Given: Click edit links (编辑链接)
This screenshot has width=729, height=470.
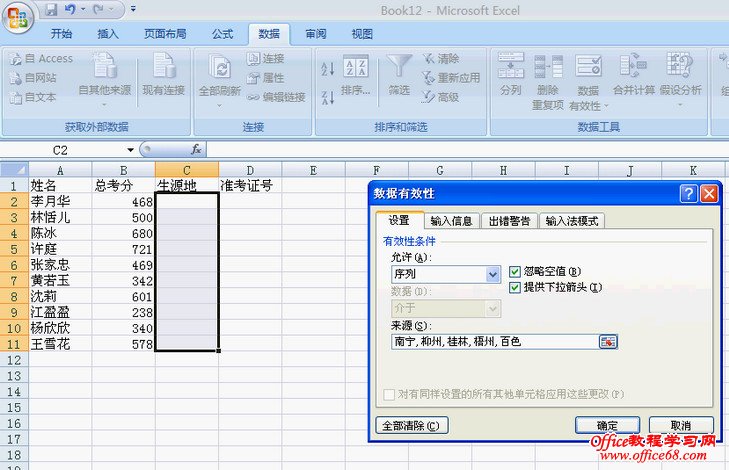Looking at the screenshot, I should click(x=276, y=97).
